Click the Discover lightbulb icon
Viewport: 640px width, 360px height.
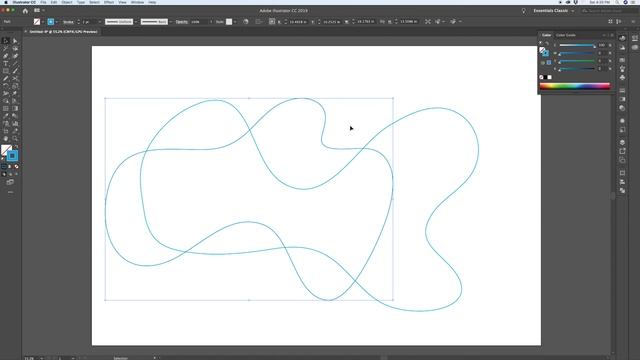524,11
